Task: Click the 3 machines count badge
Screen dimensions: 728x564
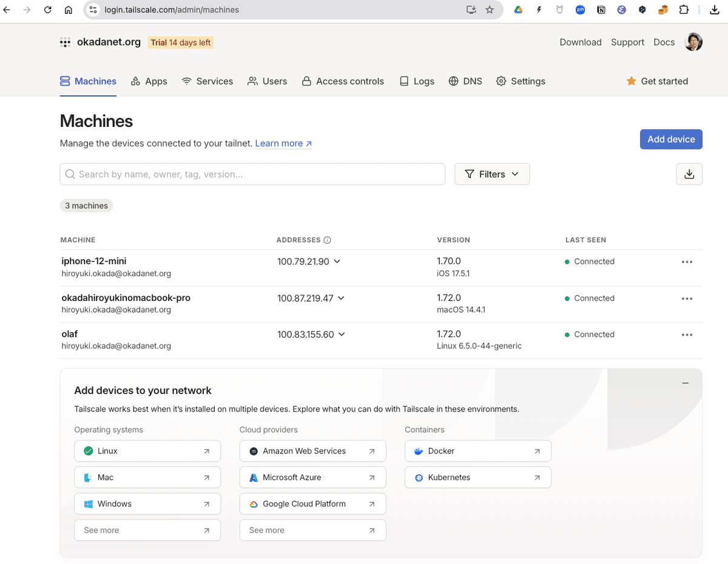Action: [x=86, y=206]
